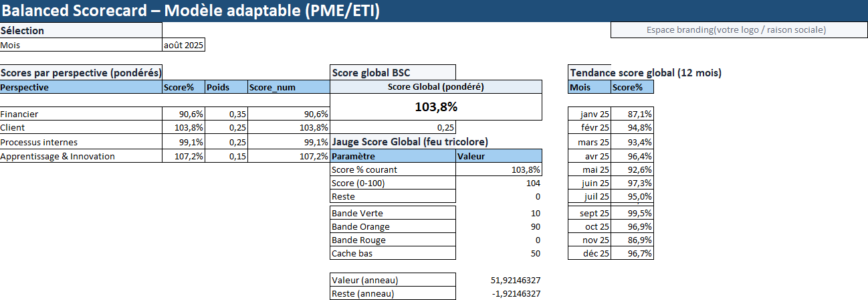Click the déc 25 score of 96,7%
The image size is (868, 300).
tap(632, 253)
